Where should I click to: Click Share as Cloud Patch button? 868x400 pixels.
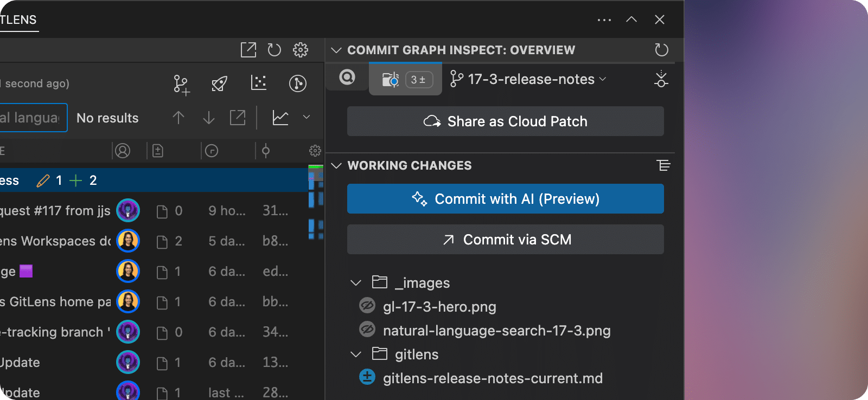pos(506,121)
